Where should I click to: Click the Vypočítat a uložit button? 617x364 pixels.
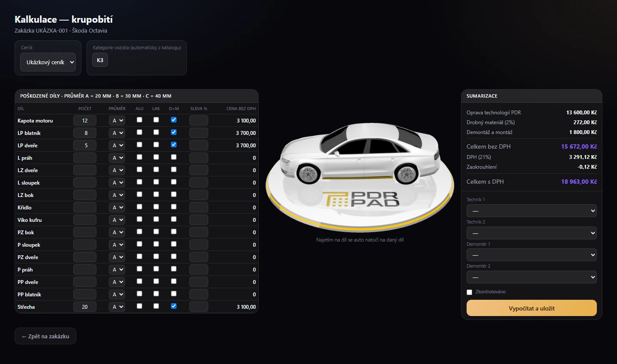coord(531,308)
